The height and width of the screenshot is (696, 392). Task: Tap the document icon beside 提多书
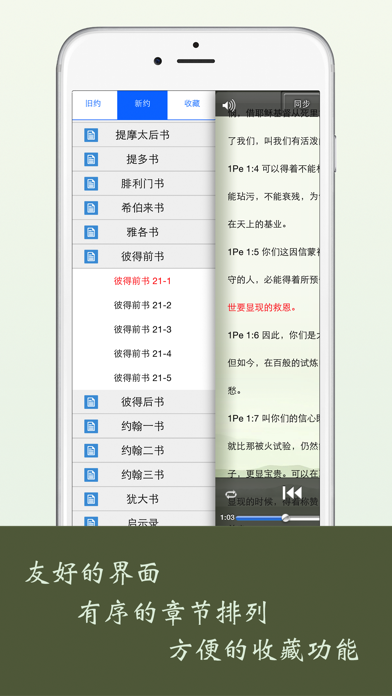click(x=91, y=159)
